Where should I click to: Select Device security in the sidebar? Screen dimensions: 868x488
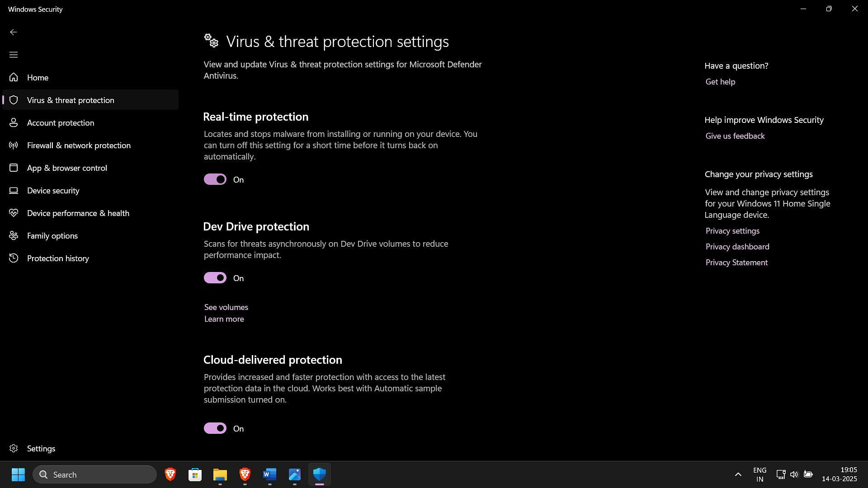(x=90, y=190)
